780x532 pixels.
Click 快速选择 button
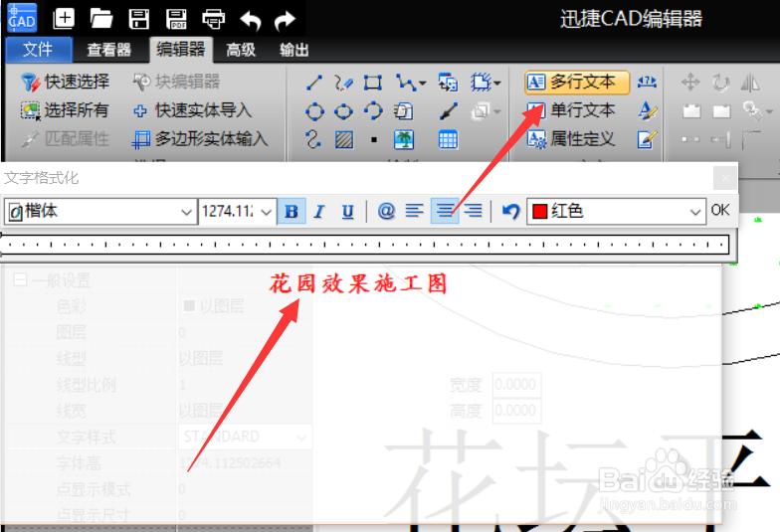pos(65,82)
